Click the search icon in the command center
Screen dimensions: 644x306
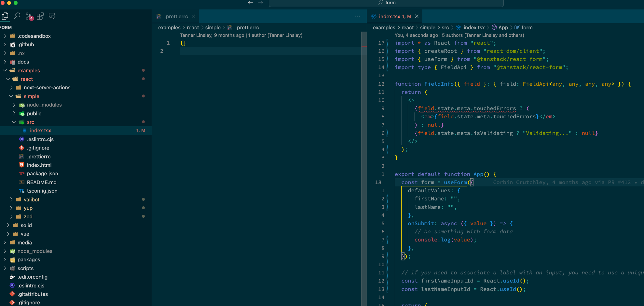click(x=381, y=3)
